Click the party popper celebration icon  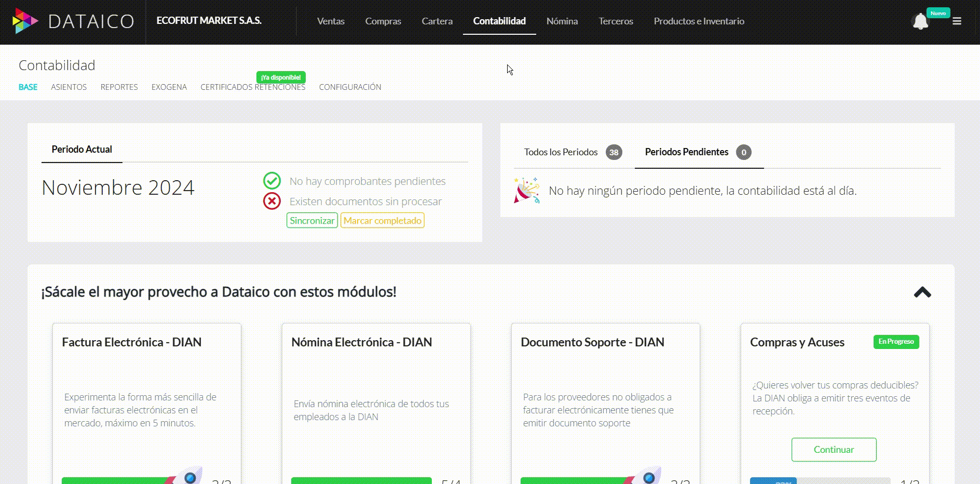(x=526, y=191)
